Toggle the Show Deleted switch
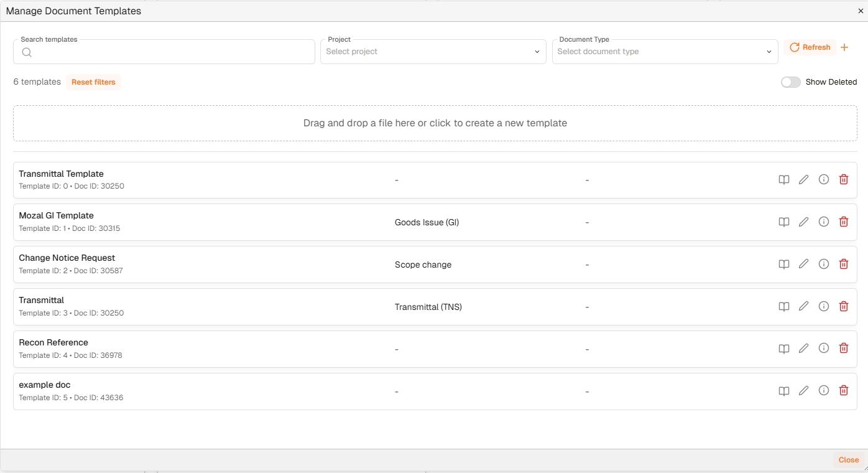This screenshot has width=868, height=473. point(791,82)
